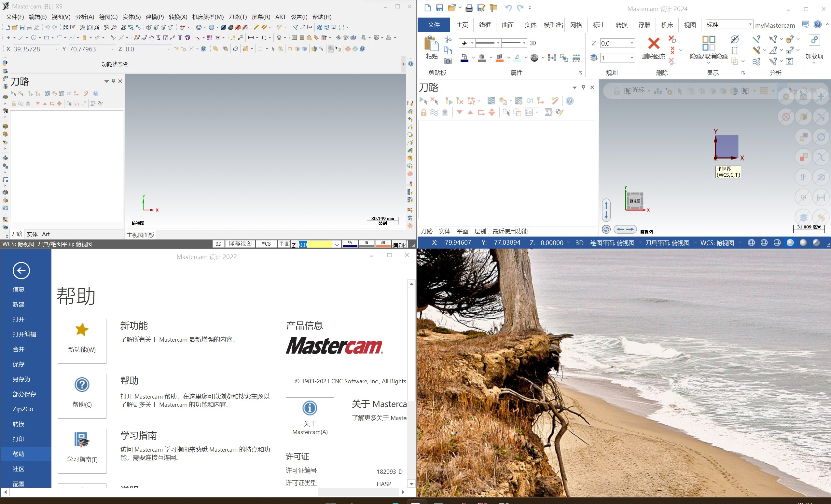Click 最近使用功能 tab in Mastercam 2024
831x504 pixels.
coord(510,231)
